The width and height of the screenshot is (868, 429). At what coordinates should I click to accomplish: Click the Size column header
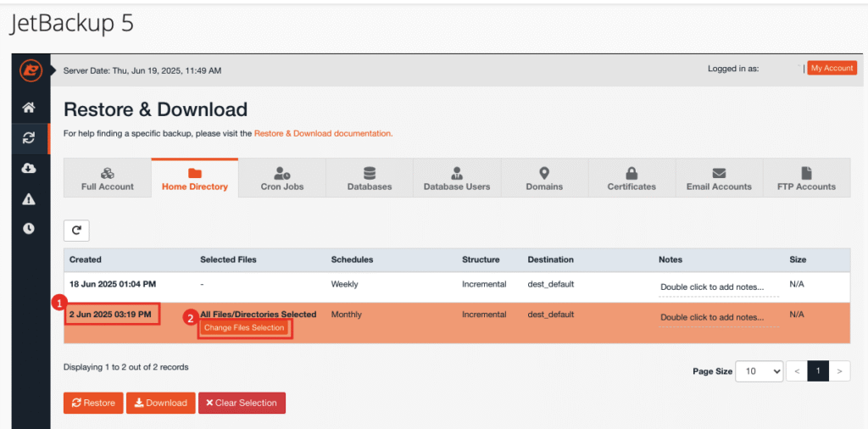pyautogui.click(x=798, y=259)
